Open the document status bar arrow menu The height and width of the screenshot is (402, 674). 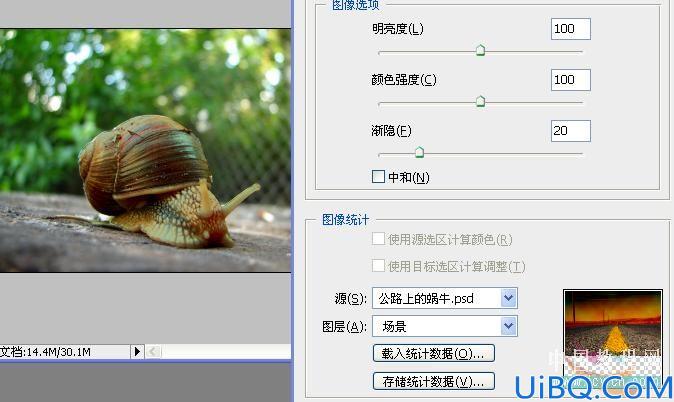137,352
